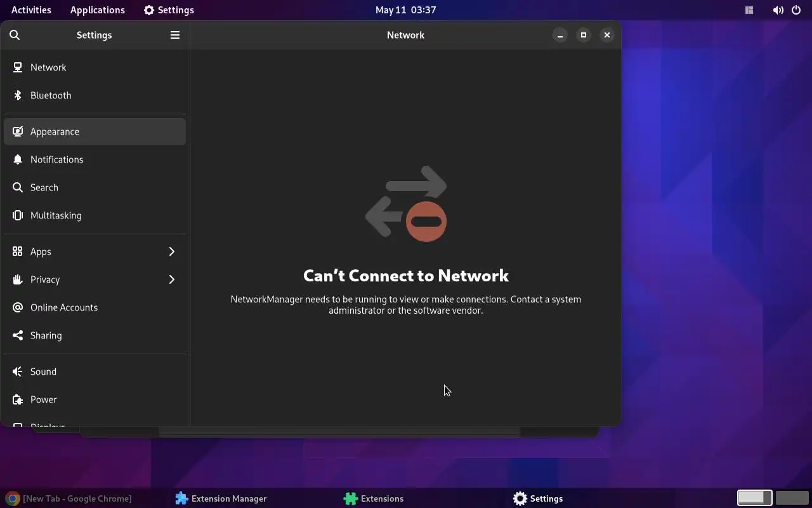Switch to Settings taskbar window
Screen dimensions: 812x508
[592, 498]
